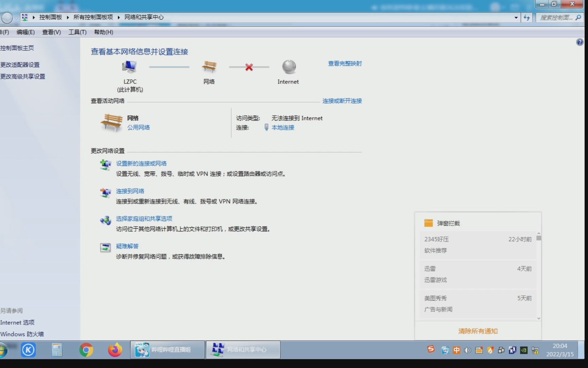The image size is (588, 368).
Task: Click the large bench icon beside 公用网络
Action: coord(111,123)
